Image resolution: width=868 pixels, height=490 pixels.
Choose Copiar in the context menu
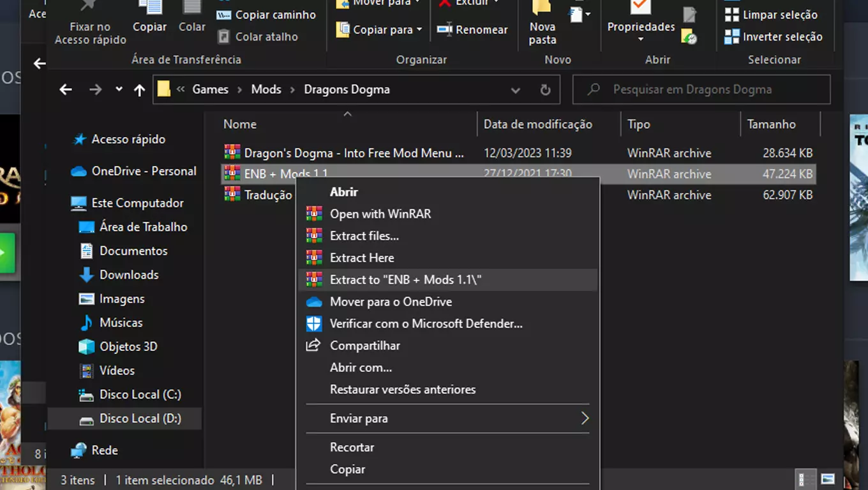[x=448, y=469]
